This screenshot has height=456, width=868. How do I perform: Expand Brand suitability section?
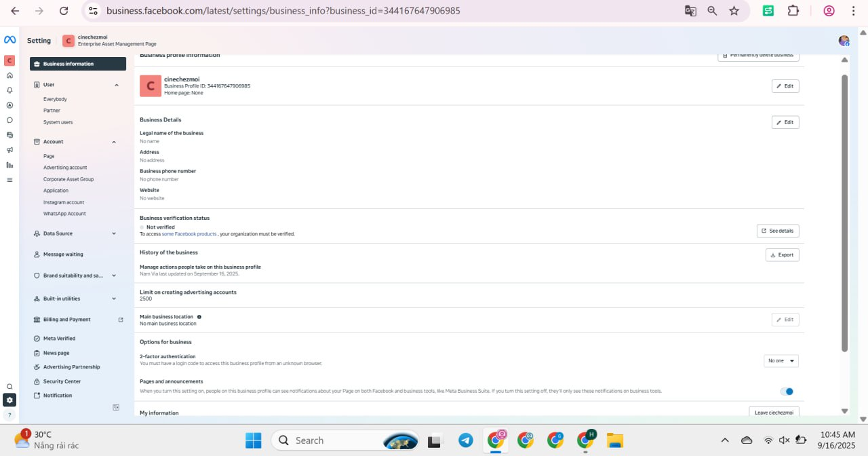[114, 275]
